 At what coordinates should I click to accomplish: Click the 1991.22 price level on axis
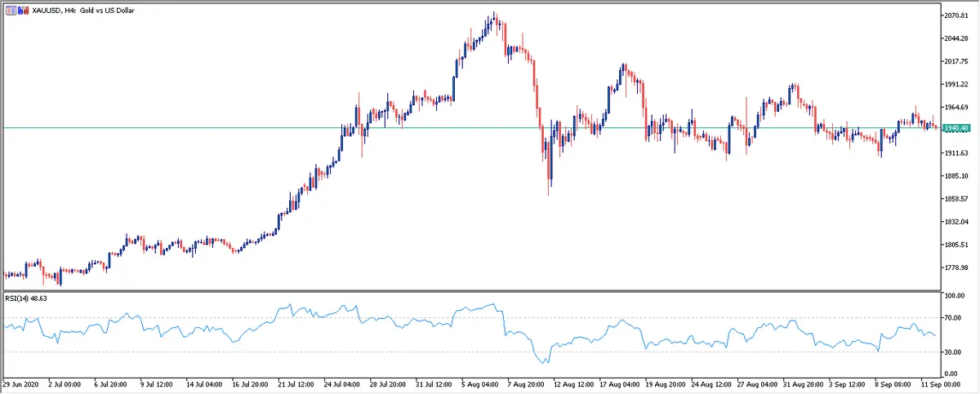tap(956, 84)
